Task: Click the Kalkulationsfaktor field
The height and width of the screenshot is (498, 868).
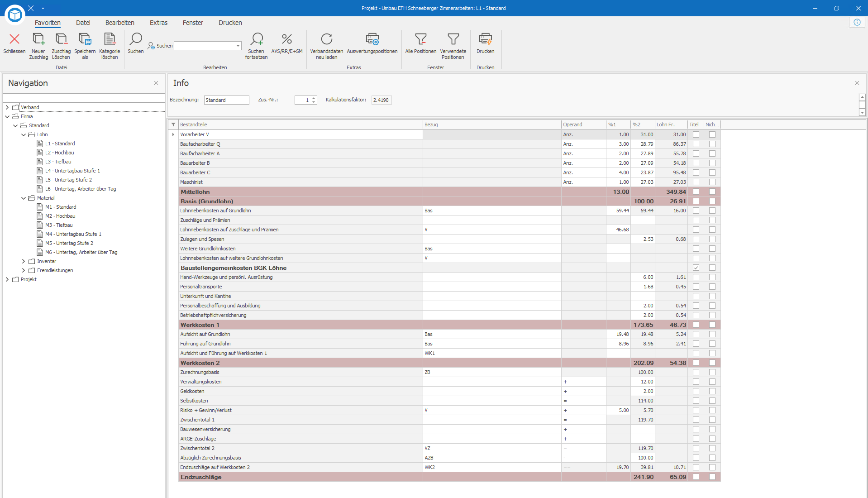Action: click(381, 100)
